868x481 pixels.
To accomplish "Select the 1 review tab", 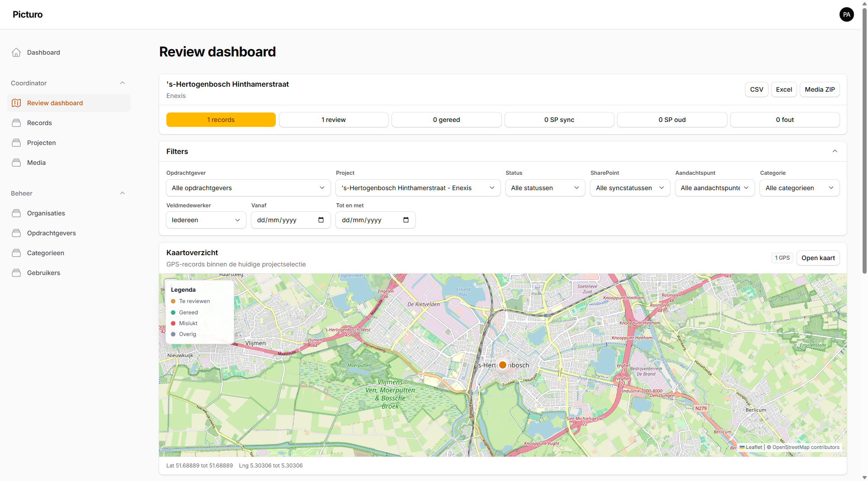I will [x=334, y=120].
